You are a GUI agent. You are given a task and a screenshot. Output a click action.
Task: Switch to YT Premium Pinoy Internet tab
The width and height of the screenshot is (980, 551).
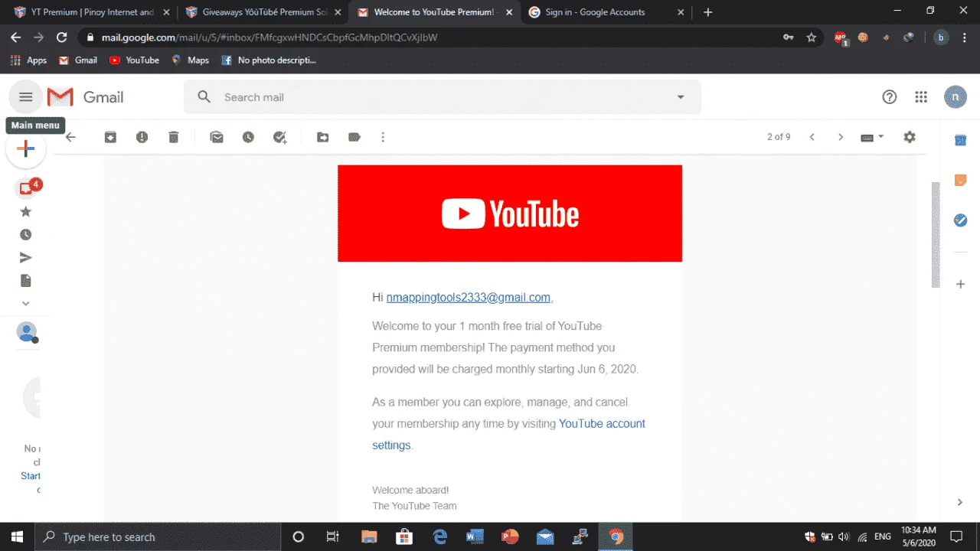(91, 12)
